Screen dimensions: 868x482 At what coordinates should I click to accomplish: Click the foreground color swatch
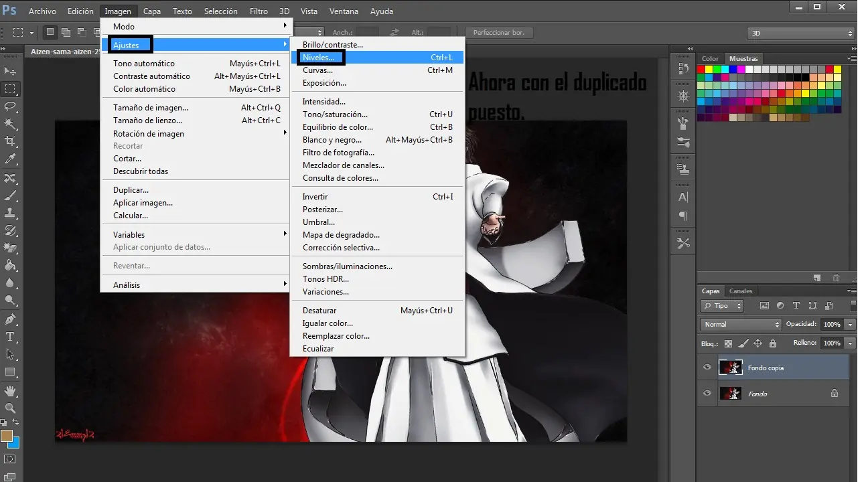click(6, 435)
